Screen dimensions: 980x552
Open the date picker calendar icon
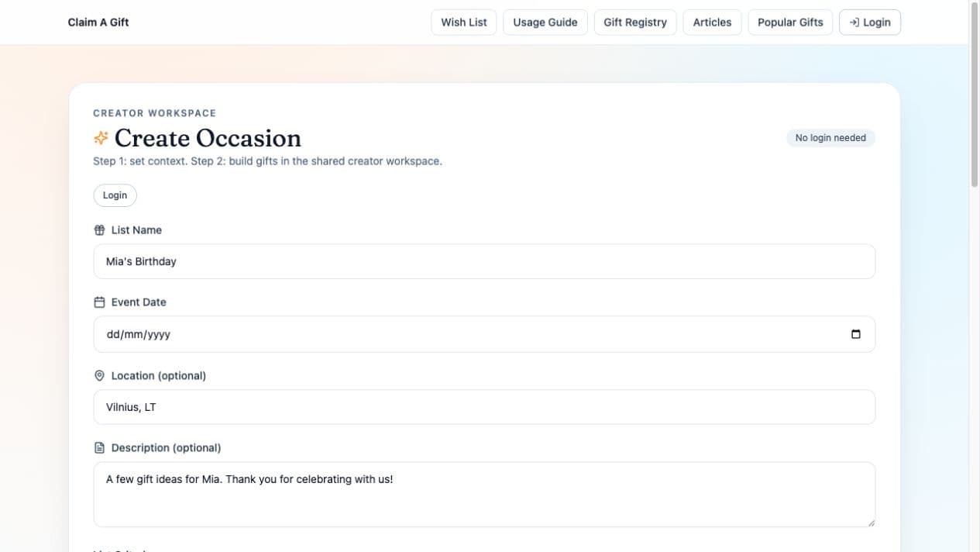[856, 334]
